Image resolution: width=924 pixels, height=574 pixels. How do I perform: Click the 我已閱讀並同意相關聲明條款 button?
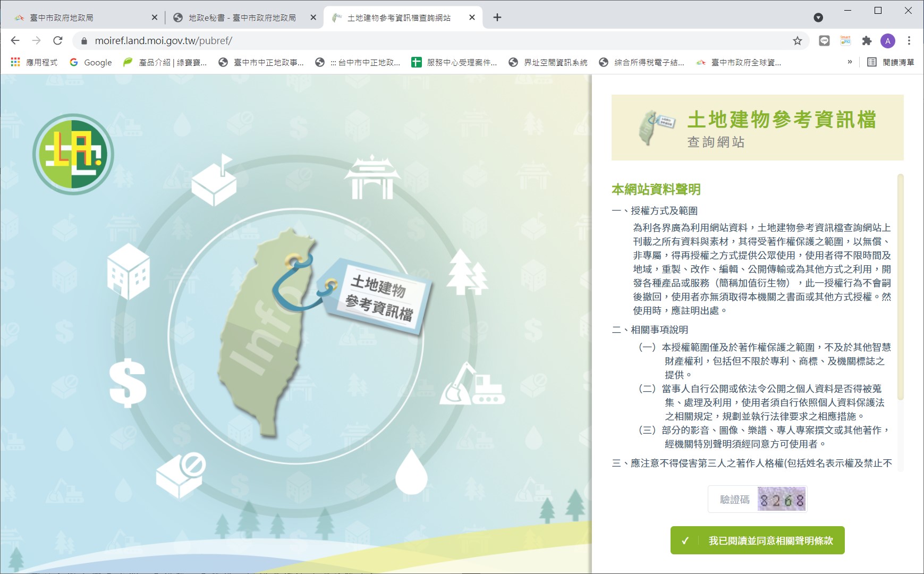(x=757, y=541)
